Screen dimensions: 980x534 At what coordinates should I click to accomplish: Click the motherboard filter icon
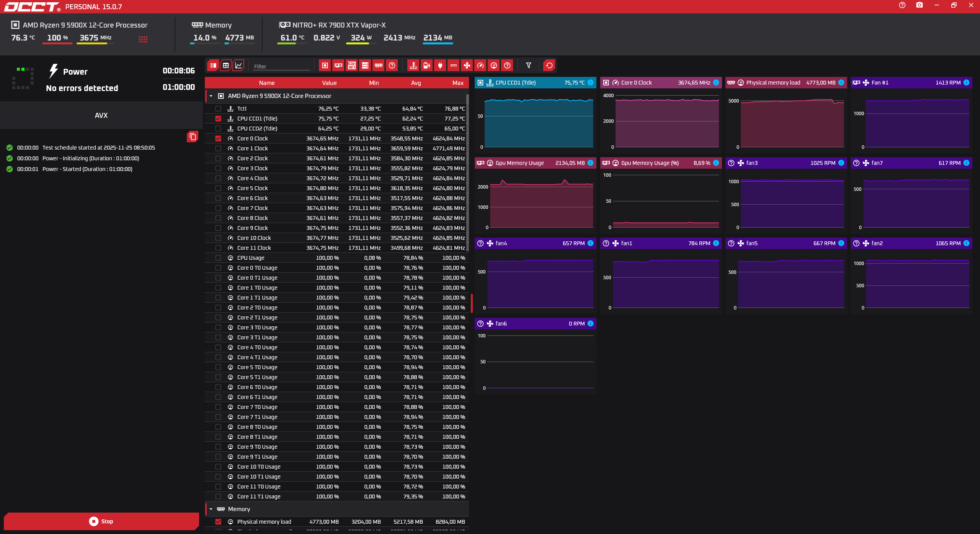point(352,65)
